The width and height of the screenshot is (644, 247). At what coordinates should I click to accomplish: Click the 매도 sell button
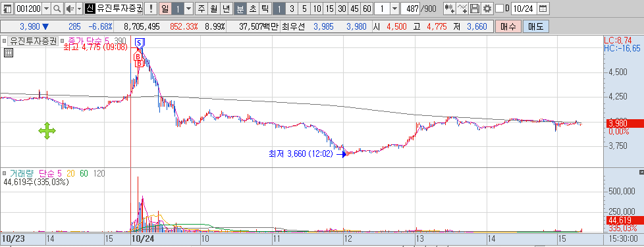(535, 27)
